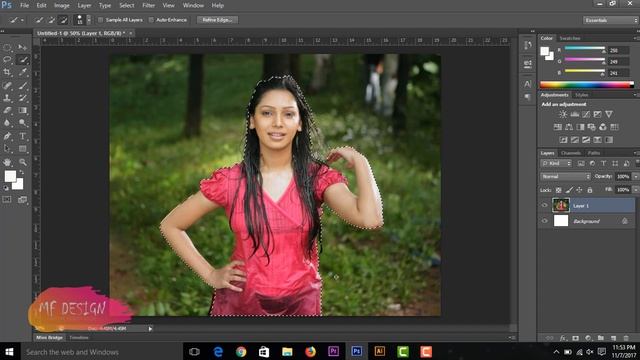Select the Move tool
This screenshot has width=640, height=360.
tap(22, 47)
